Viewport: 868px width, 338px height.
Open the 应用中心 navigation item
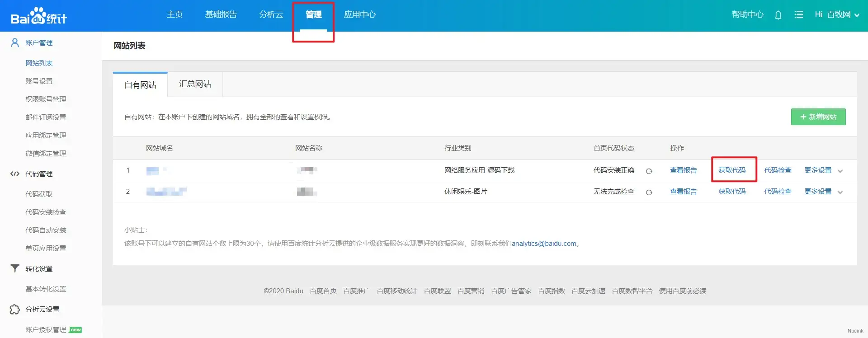(x=360, y=14)
